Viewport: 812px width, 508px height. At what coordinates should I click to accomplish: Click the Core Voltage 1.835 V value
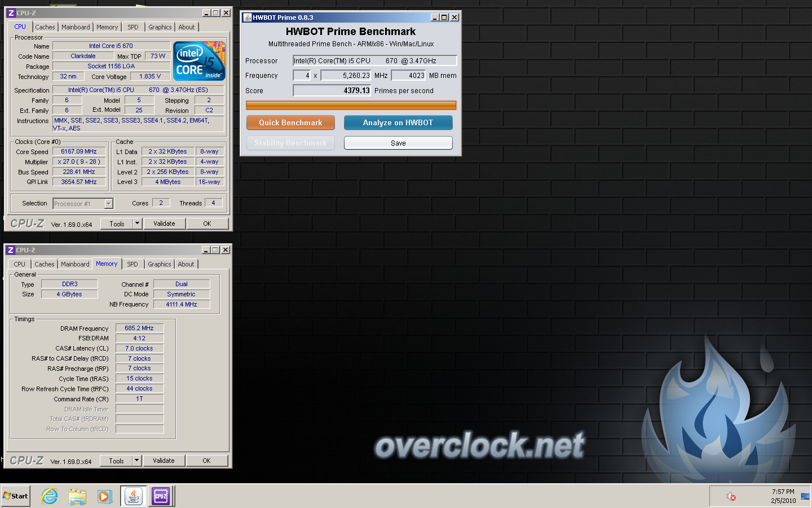(x=150, y=76)
